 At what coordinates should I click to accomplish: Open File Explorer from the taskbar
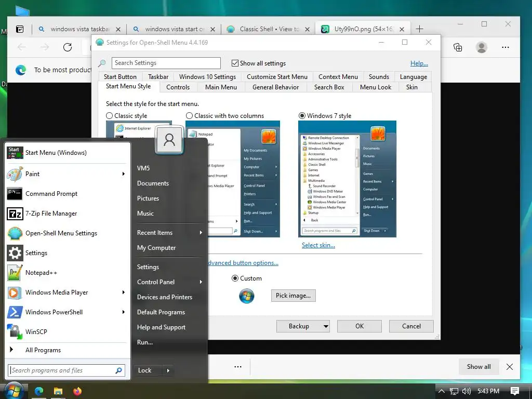tap(58, 391)
